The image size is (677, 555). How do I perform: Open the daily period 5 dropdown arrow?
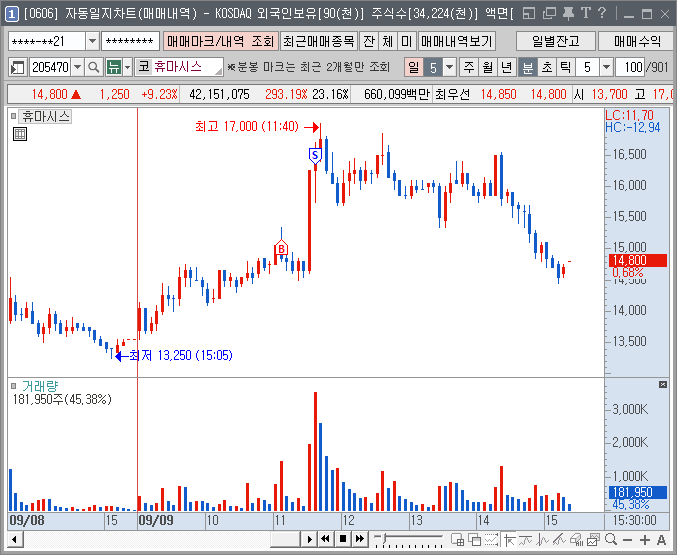[449, 67]
